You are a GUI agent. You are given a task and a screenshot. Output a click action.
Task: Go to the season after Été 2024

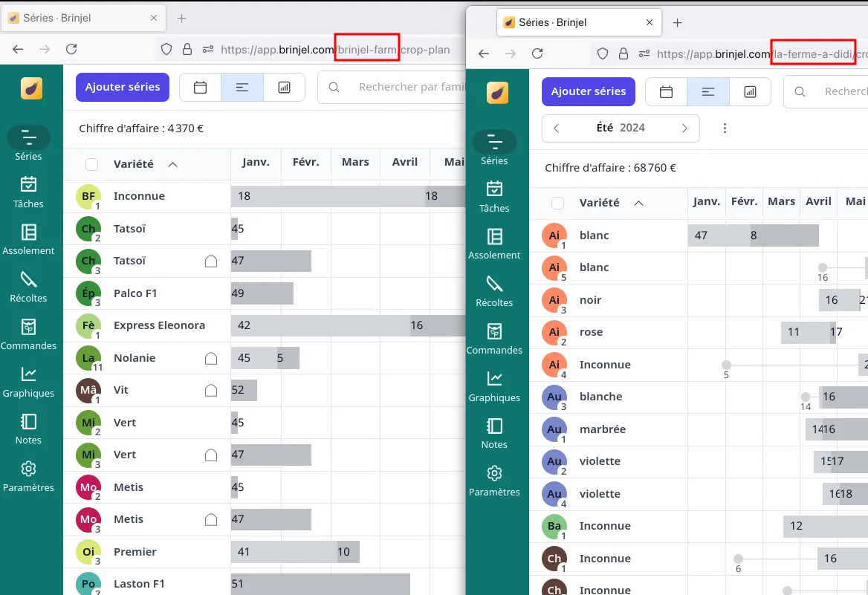click(684, 128)
